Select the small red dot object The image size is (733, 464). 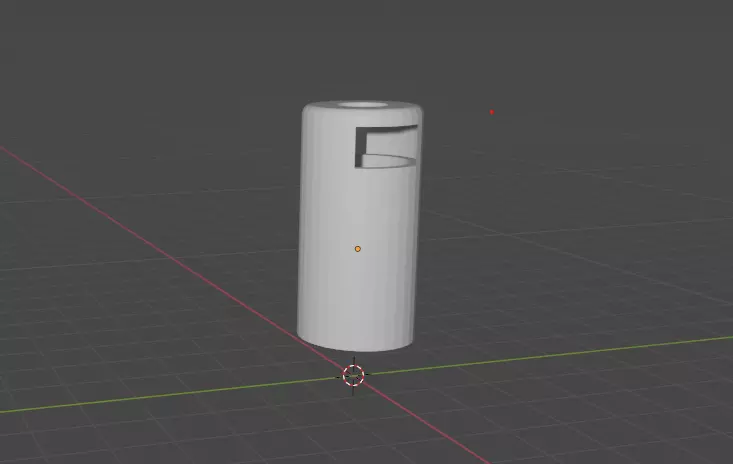click(492, 112)
